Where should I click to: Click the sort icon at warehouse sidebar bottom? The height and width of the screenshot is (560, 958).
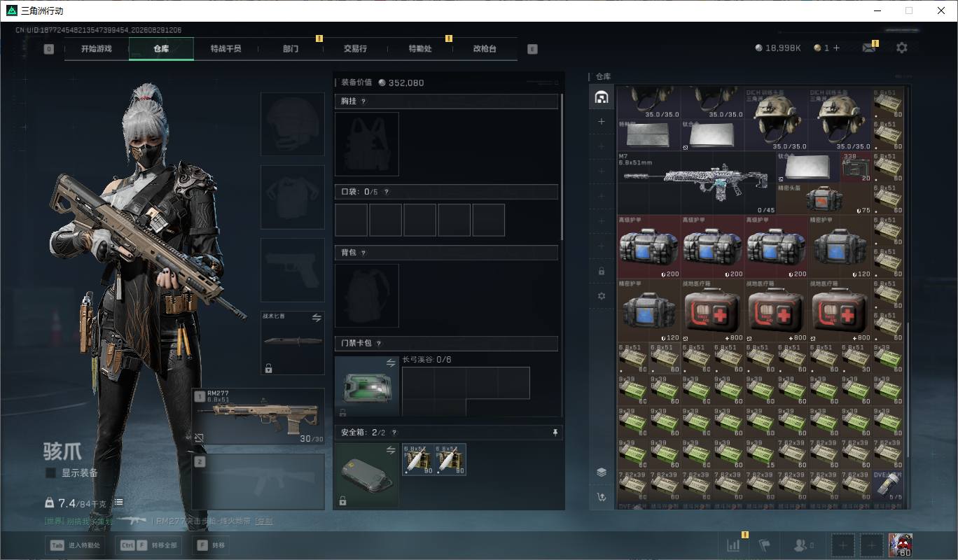[601, 497]
